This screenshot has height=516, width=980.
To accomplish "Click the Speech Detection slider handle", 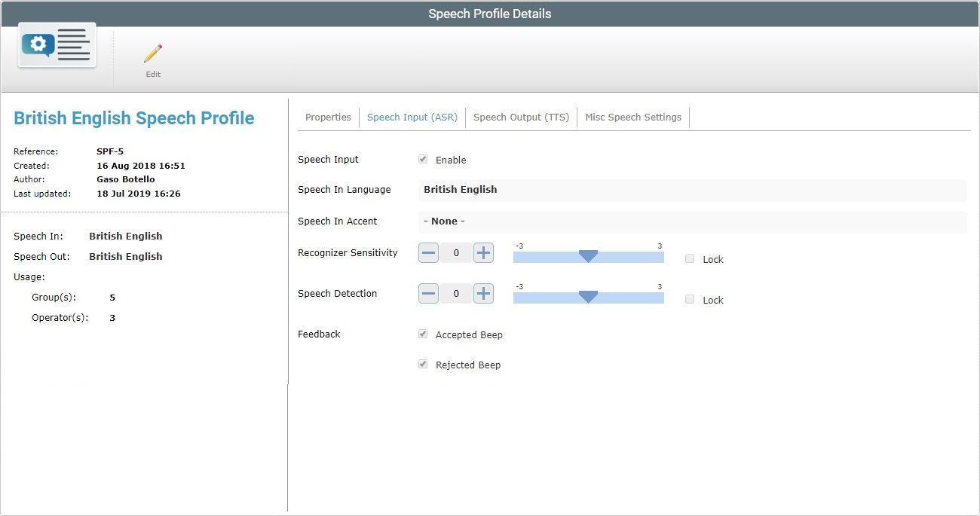I will coord(589,296).
